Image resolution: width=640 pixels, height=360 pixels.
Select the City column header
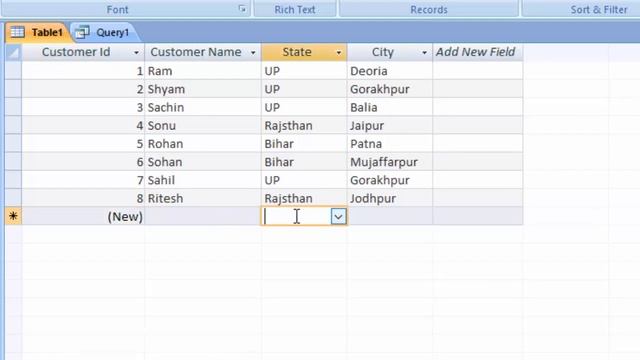(390, 52)
